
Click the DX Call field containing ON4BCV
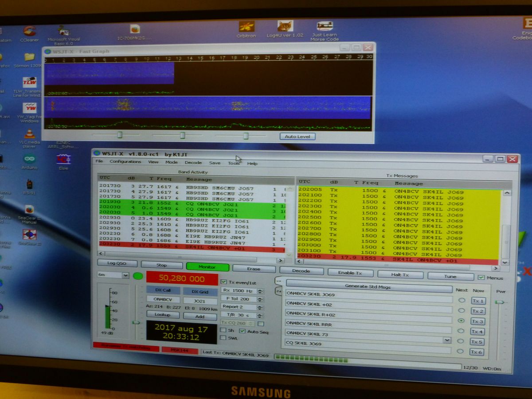pos(163,300)
